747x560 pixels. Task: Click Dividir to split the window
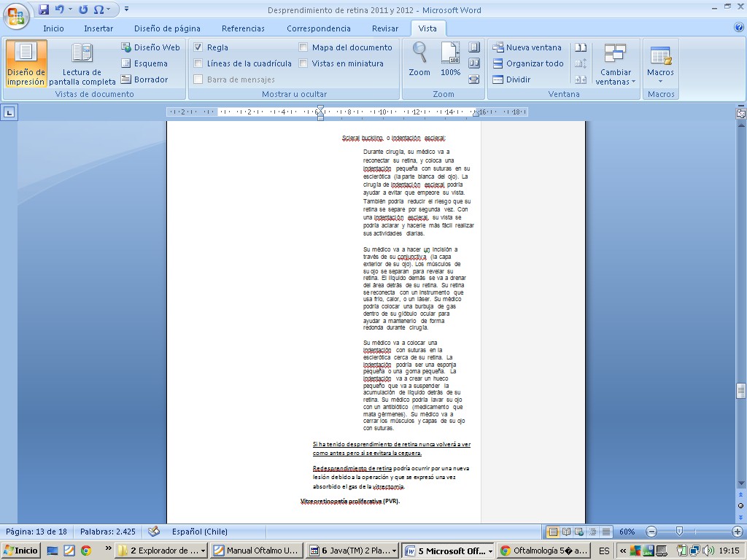pos(498,79)
